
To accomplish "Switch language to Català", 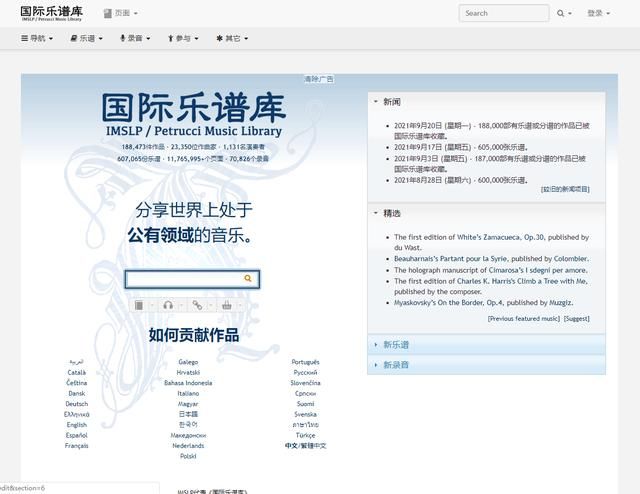I will pos(77,372).
